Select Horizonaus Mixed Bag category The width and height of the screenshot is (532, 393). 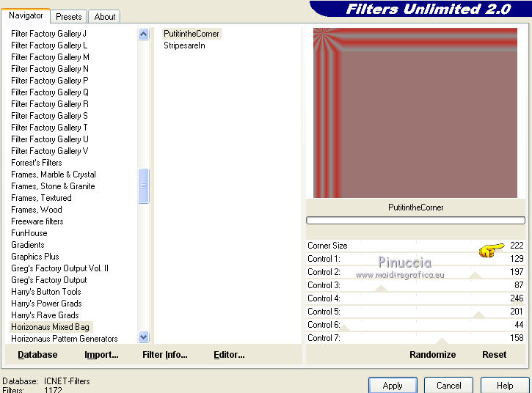(50, 327)
